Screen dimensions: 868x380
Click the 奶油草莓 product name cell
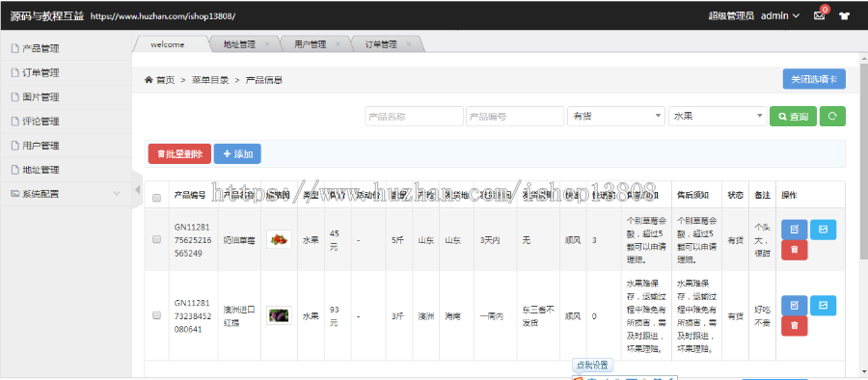click(239, 240)
